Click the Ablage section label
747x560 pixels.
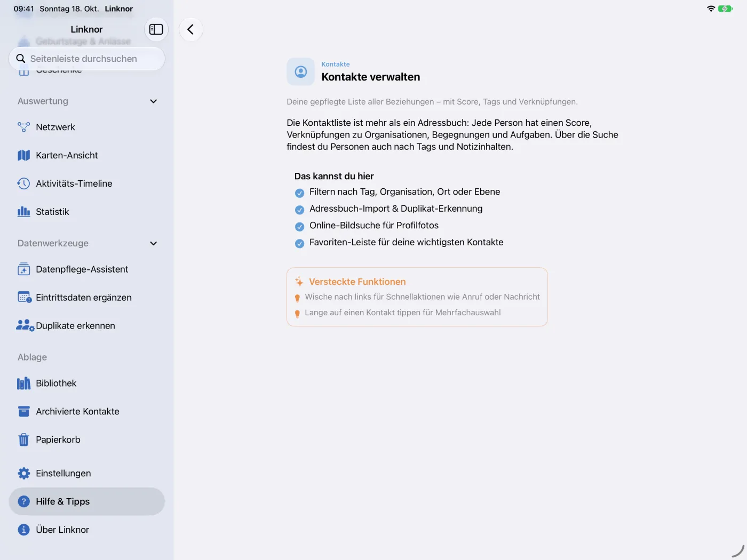32,357
